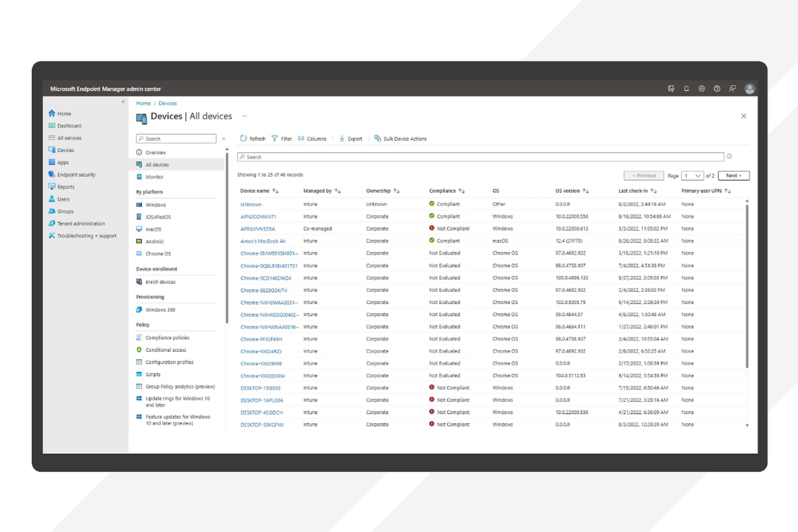This screenshot has height=532, width=798.
Task: Open the Cloud Shell icon in the header
Action: (671, 89)
